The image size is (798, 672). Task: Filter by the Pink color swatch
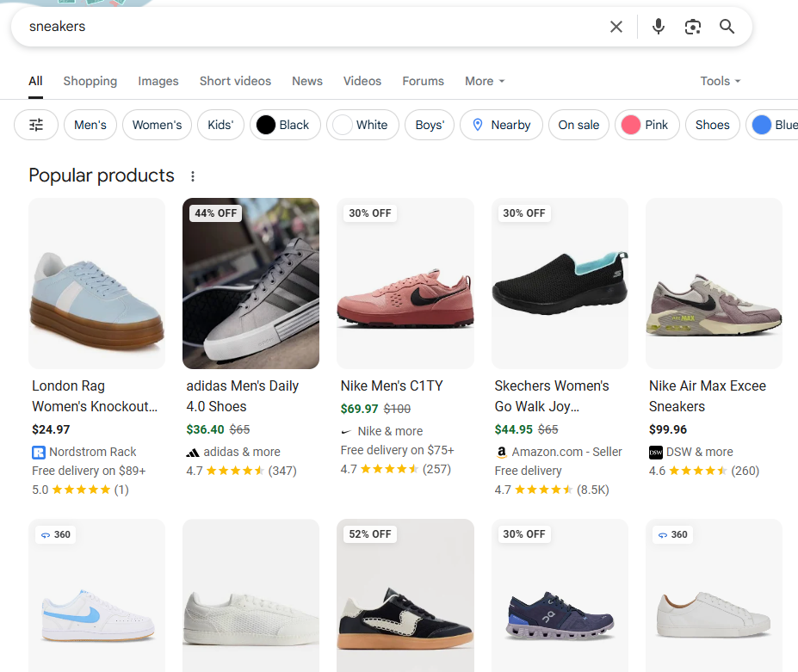[x=631, y=125]
